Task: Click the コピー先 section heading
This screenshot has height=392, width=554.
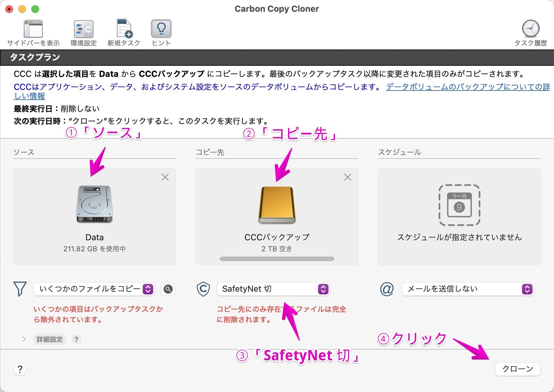Action: (210, 152)
